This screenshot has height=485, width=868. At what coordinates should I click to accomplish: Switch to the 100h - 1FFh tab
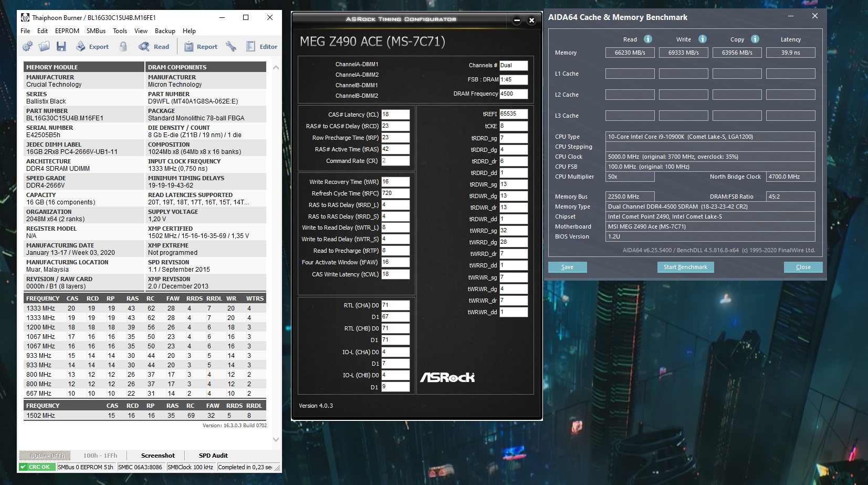[100, 456]
